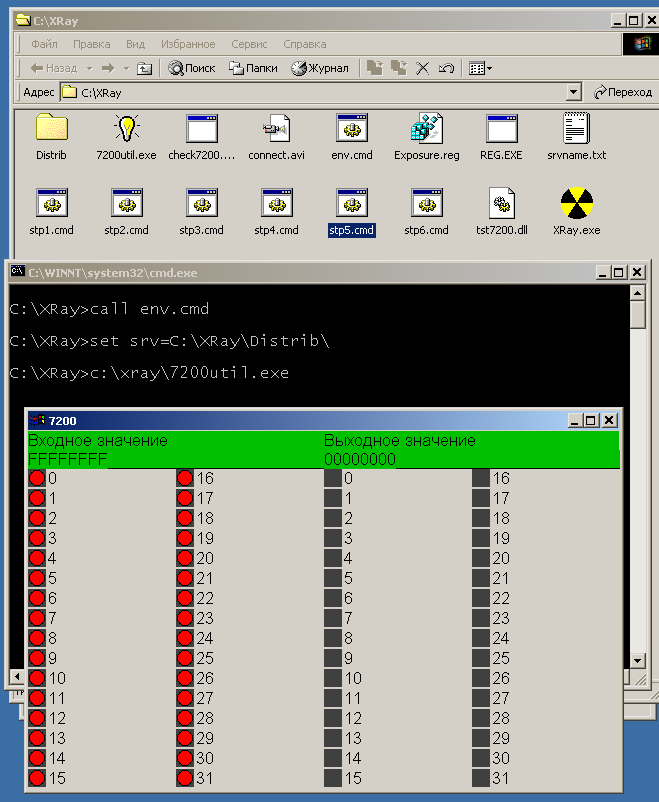
Task: Open the Distrib folder
Action: tap(51, 129)
